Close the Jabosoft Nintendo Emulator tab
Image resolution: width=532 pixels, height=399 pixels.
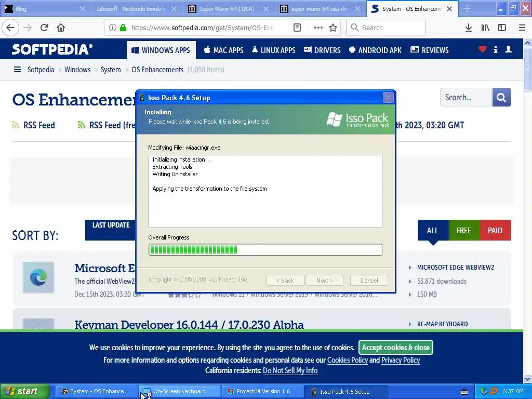[x=174, y=9]
